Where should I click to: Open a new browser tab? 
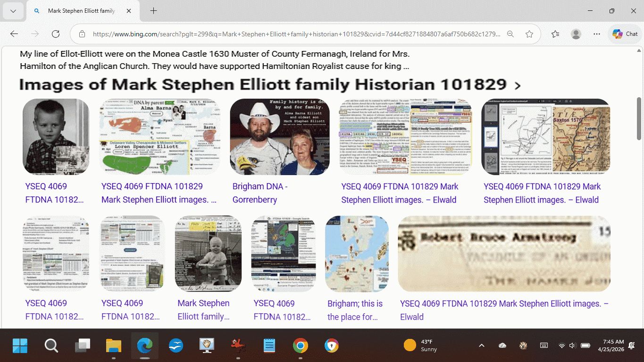tap(153, 11)
